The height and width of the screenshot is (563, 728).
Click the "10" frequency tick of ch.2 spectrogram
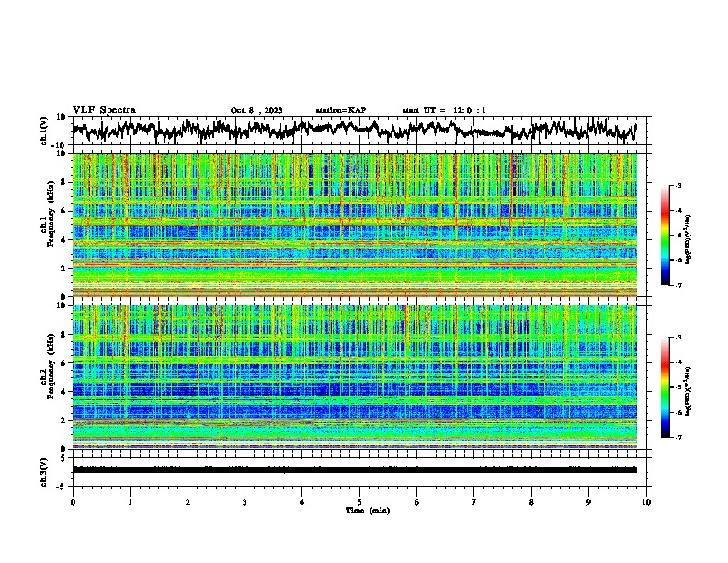pyautogui.click(x=61, y=305)
